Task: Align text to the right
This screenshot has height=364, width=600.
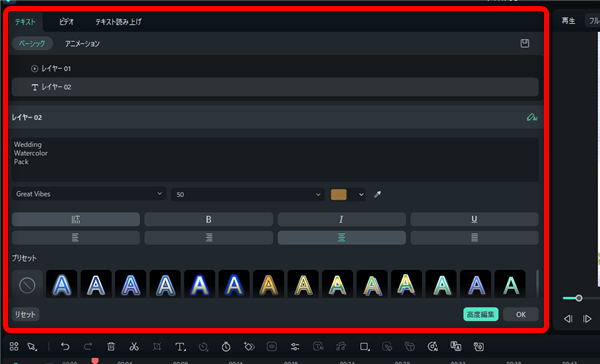Action: pyautogui.click(x=209, y=238)
